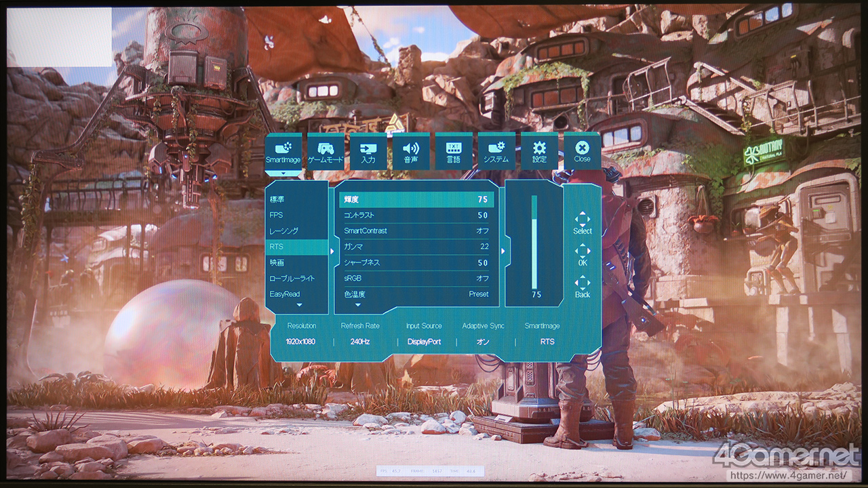This screenshot has height=488, width=868.
Task: Select the コントラスト row
Action: (416, 215)
